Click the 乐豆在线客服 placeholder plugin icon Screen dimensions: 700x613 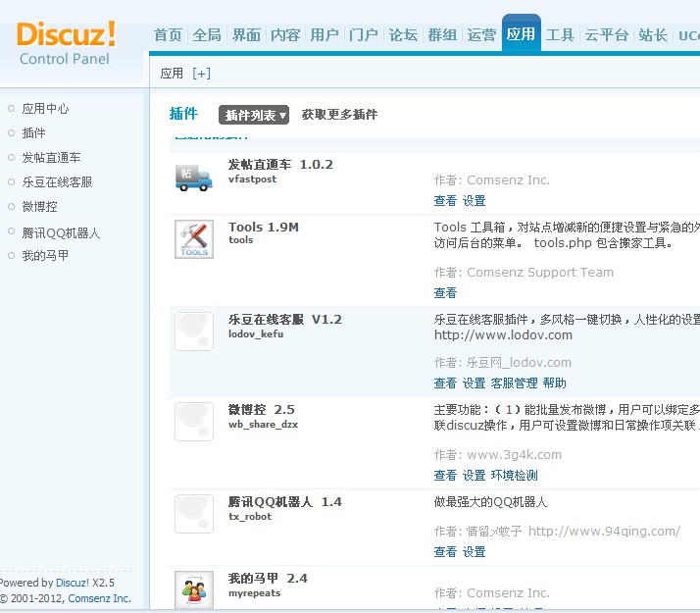pyautogui.click(x=194, y=332)
